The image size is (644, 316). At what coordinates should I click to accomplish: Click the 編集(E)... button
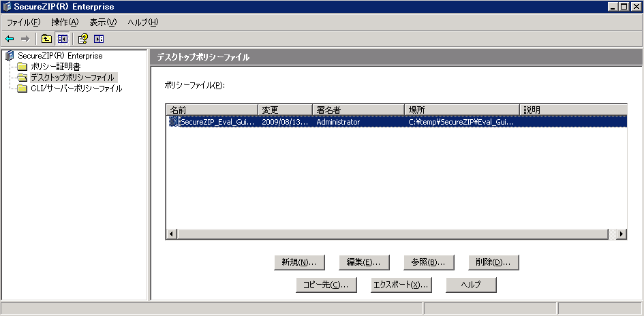(x=365, y=262)
